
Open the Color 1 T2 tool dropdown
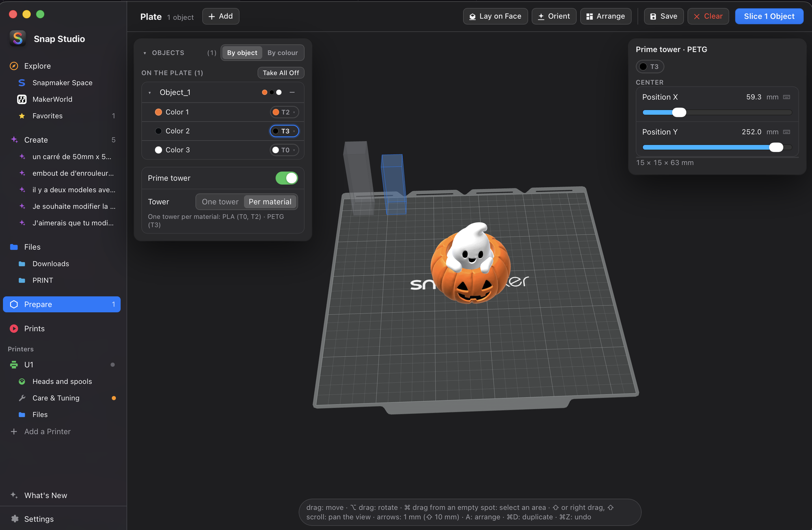tap(284, 112)
